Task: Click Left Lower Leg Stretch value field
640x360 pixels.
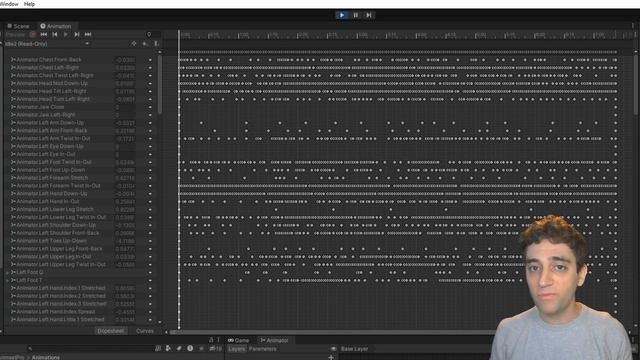Action: tap(125, 209)
